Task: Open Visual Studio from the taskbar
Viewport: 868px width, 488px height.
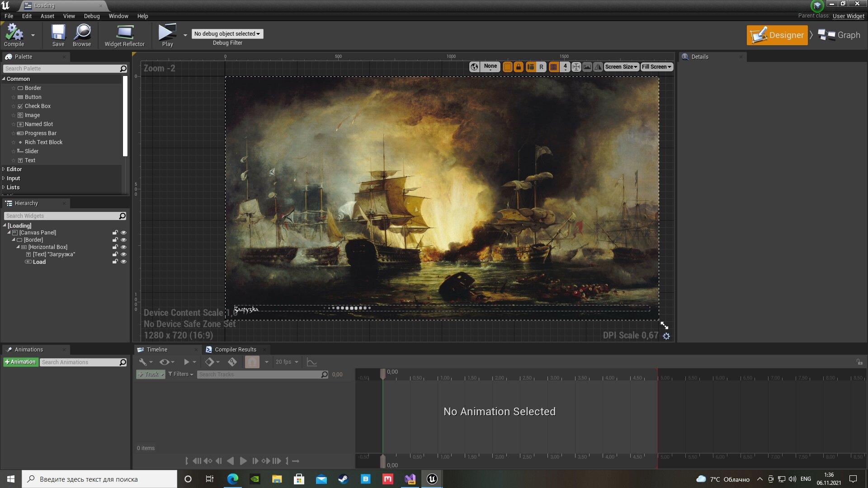Action: pos(410,479)
